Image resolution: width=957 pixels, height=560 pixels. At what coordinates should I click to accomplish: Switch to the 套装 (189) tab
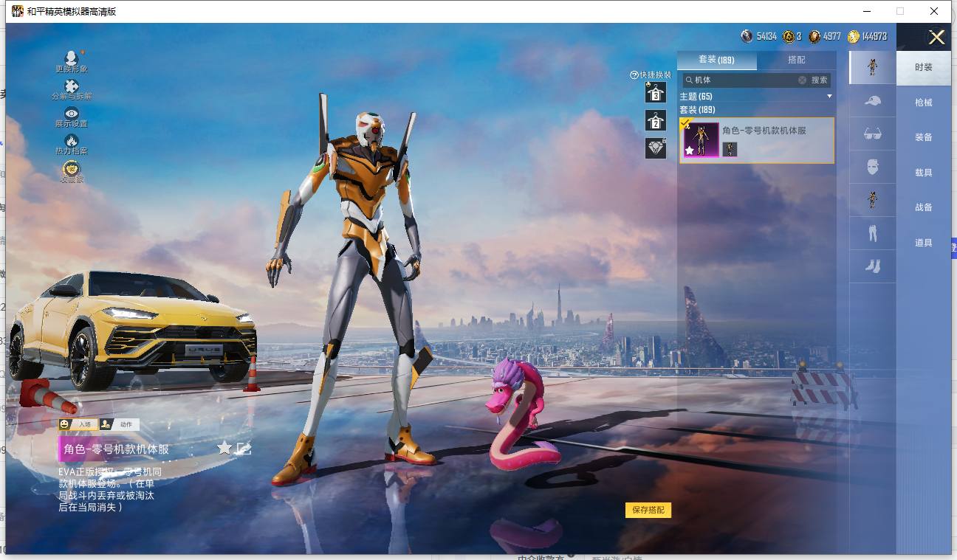716,60
